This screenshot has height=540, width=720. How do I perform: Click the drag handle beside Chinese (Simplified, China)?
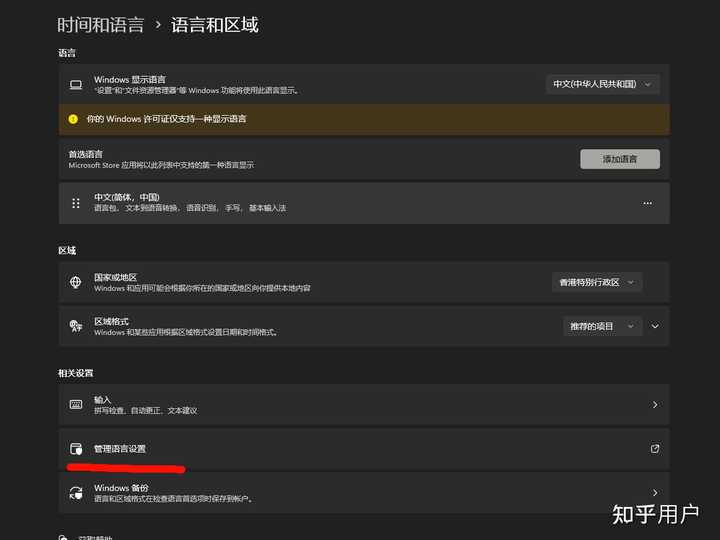pos(76,203)
